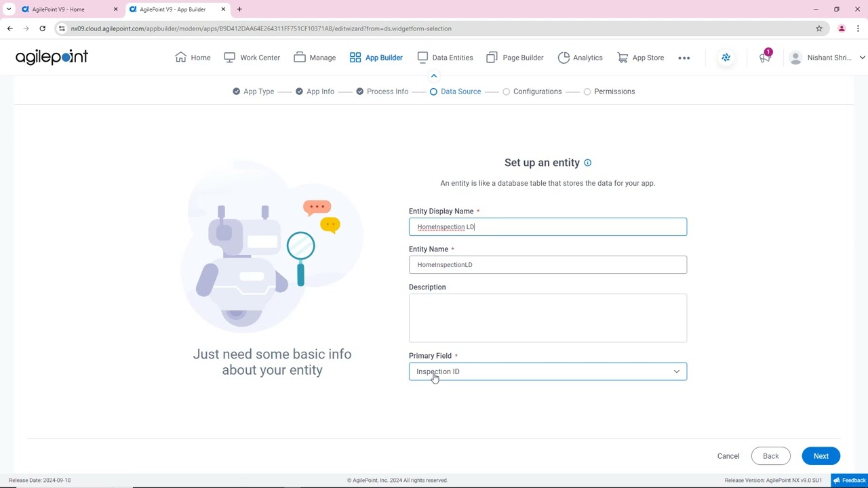Image resolution: width=868 pixels, height=488 pixels.
Task: Click the site information icon in address bar
Action: point(62,28)
